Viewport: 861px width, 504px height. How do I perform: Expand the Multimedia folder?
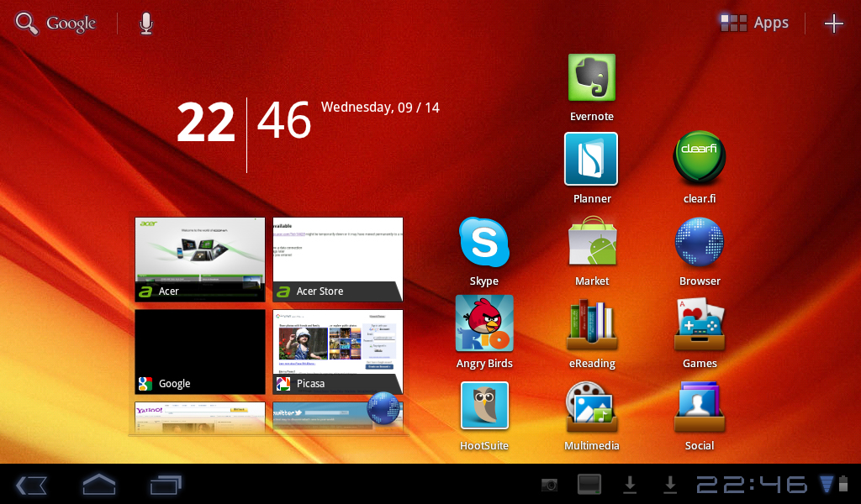592,406
